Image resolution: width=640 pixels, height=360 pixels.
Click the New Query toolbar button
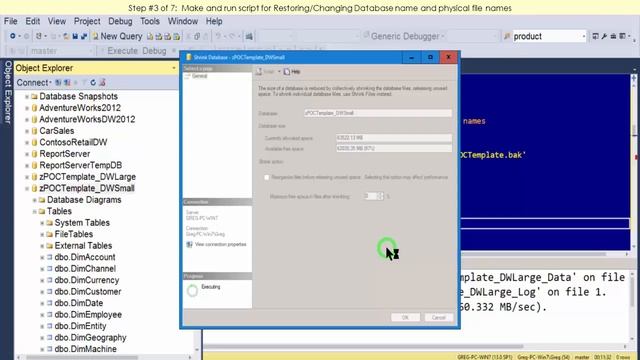(117, 36)
